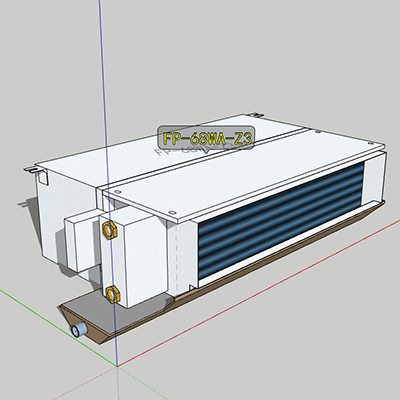Select the lower yellow pipe fitting
400x400 pixels.
112,294
